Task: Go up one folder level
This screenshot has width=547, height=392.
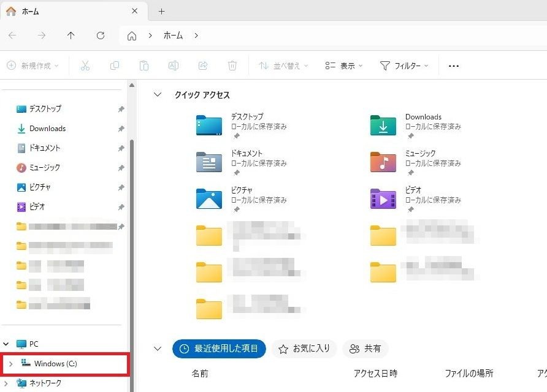Action: (71, 36)
